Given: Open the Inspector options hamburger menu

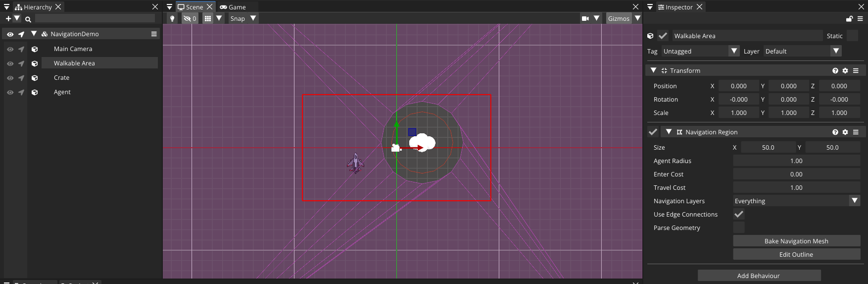Looking at the screenshot, I should pyautogui.click(x=860, y=18).
